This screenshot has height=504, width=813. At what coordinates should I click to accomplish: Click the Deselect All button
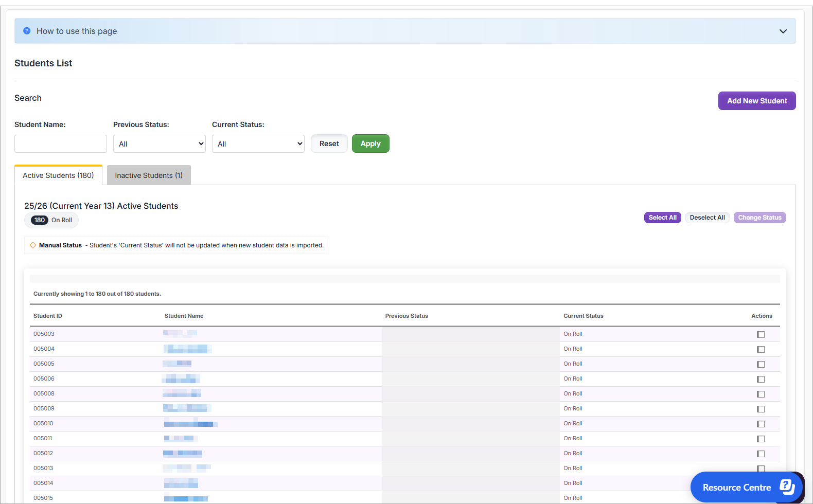pos(707,218)
